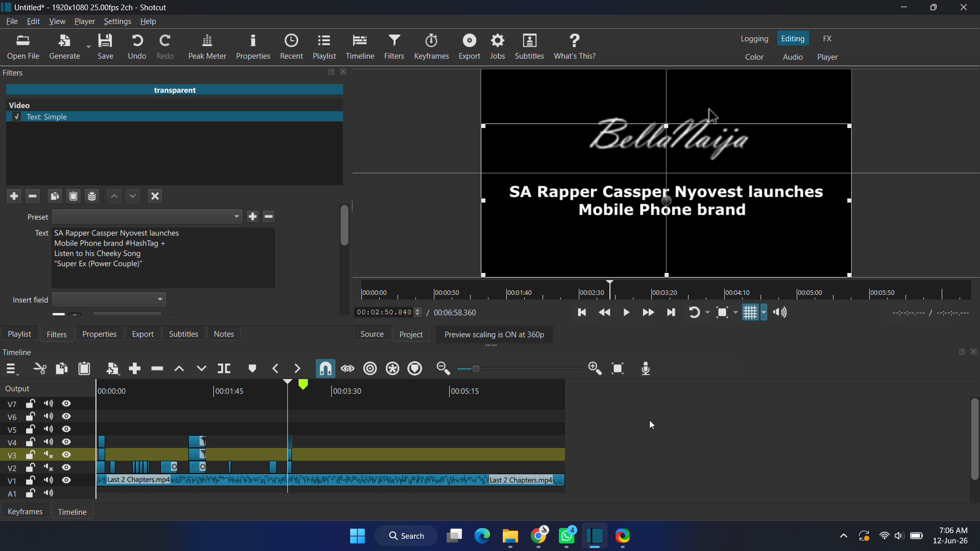
Task: Play the video
Action: [x=626, y=312]
